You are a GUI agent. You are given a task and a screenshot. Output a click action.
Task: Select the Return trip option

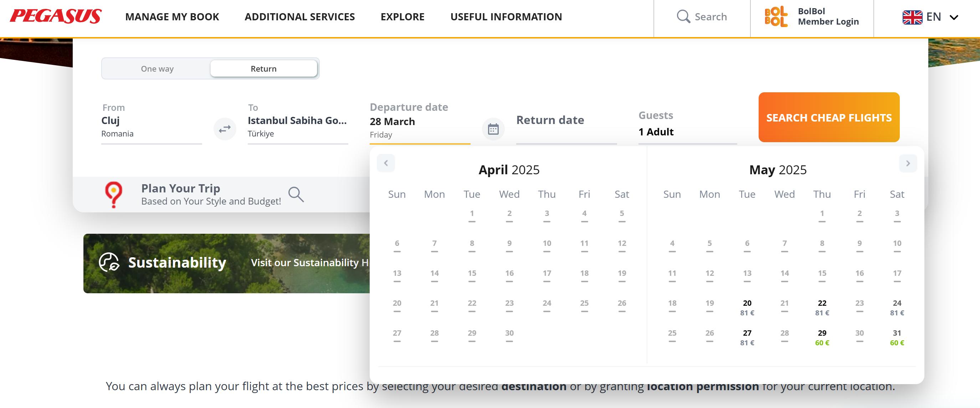coord(263,69)
